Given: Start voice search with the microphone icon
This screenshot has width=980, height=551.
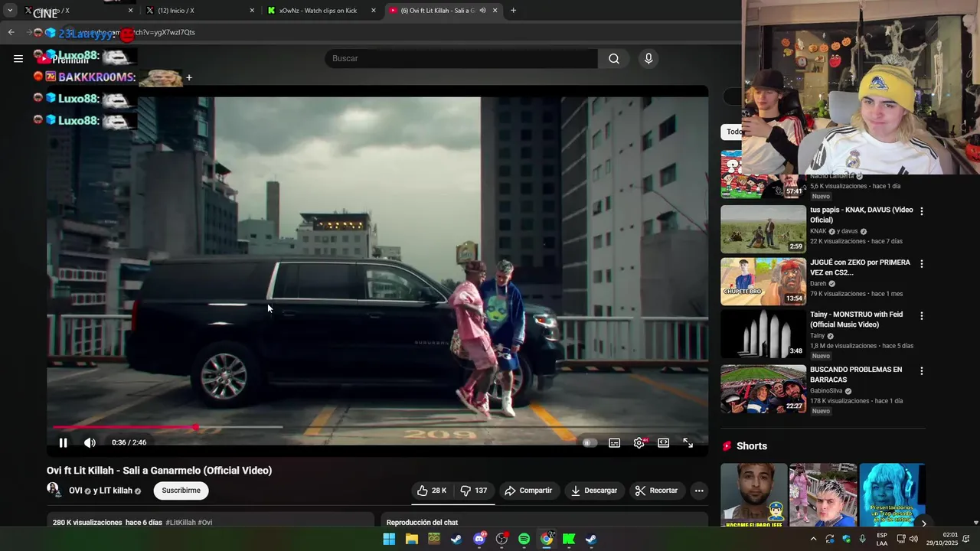Looking at the screenshot, I should click(x=648, y=58).
